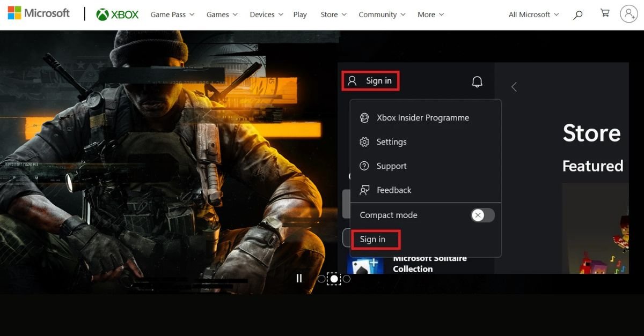This screenshot has width=644, height=336.
Task: Open Settings from the menu
Action: [391, 142]
